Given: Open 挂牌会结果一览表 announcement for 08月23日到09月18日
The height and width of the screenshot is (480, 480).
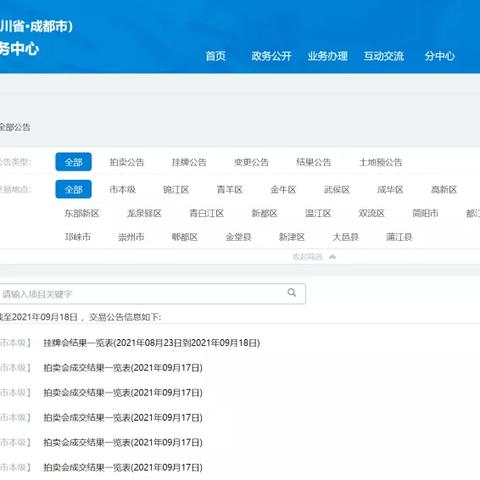Looking at the screenshot, I should pos(152,343).
